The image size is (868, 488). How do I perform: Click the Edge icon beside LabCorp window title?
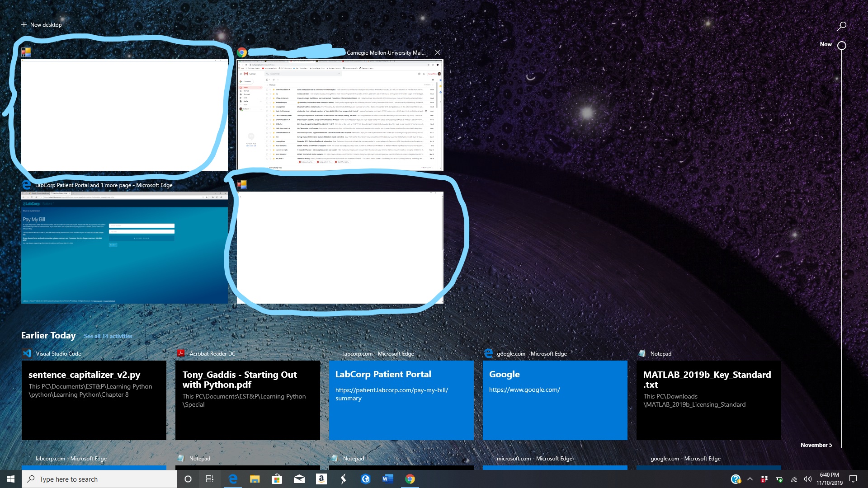pyautogui.click(x=26, y=185)
